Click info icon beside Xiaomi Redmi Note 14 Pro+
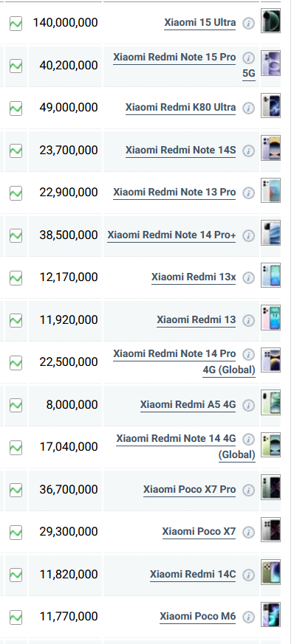This screenshot has height=644, width=294. tap(248, 235)
